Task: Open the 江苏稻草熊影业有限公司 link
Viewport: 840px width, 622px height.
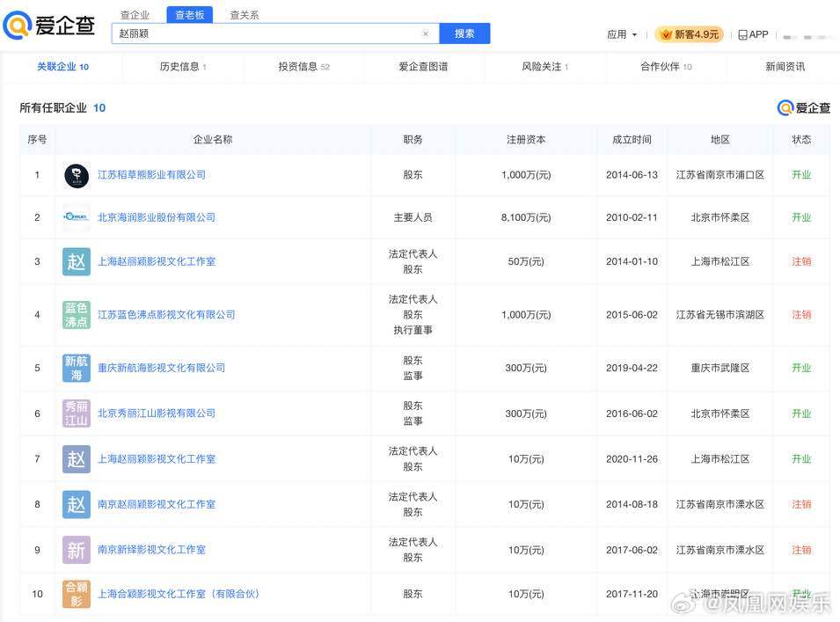Action: tap(151, 175)
